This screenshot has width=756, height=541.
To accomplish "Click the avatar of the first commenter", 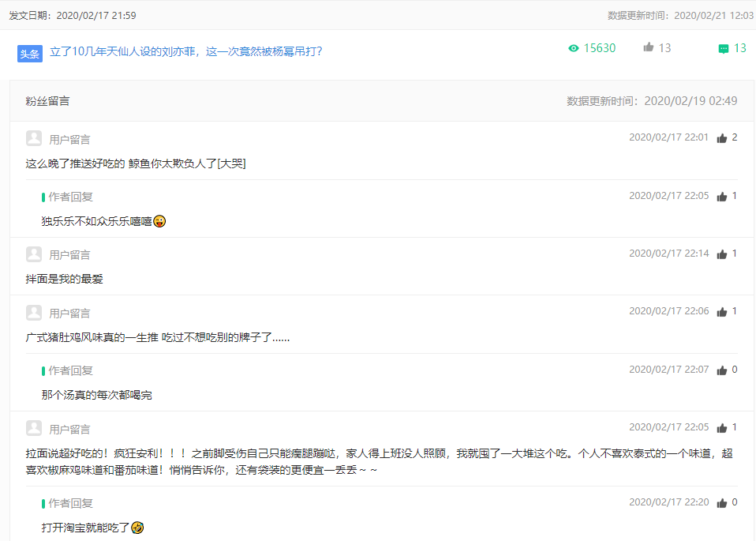I will 34,139.
